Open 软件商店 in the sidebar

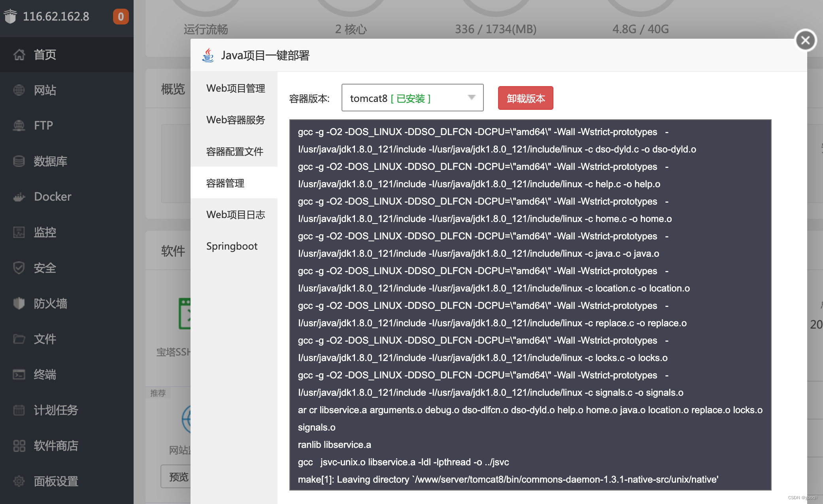coord(67,446)
